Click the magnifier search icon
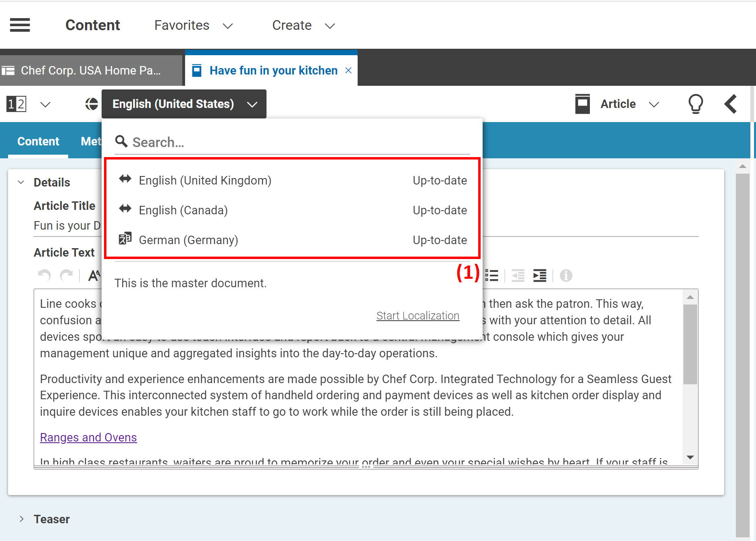This screenshot has width=756, height=541. click(121, 141)
